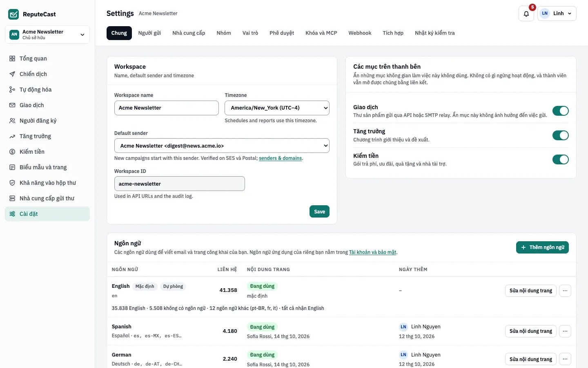This screenshot has width=588, height=368.
Task: Open the Khóa và MCP tab
Action: 321,33
